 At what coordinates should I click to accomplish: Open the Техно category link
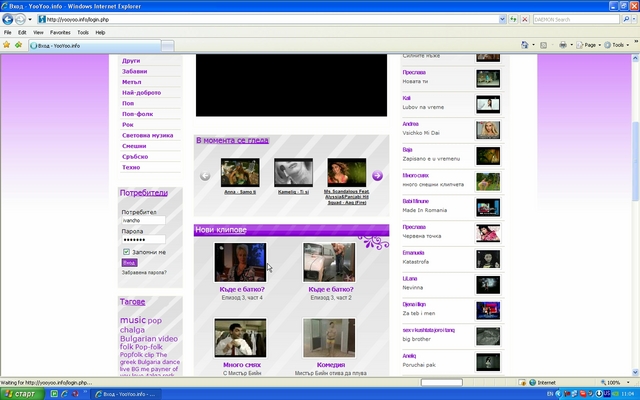[x=131, y=167]
